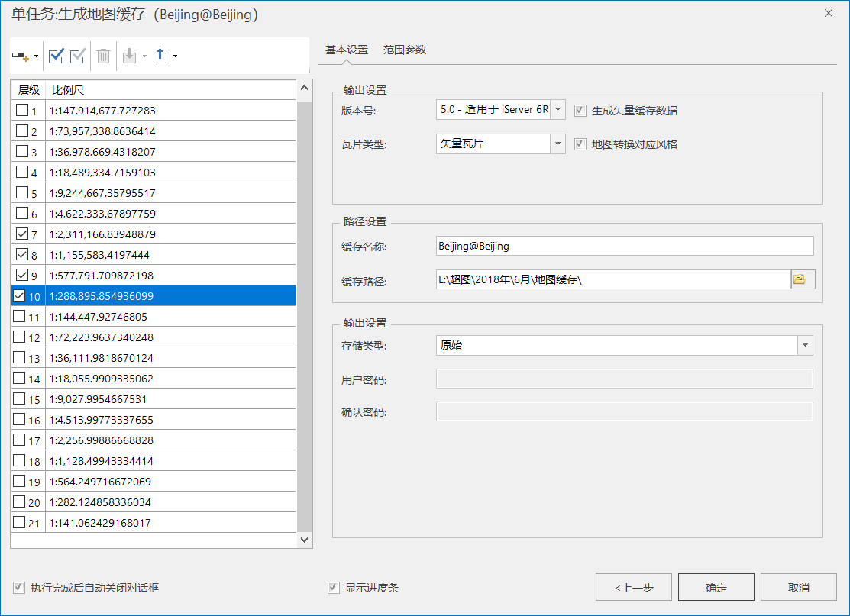Click the import scales icon
This screenshot has width=850, height=616.
129,56
